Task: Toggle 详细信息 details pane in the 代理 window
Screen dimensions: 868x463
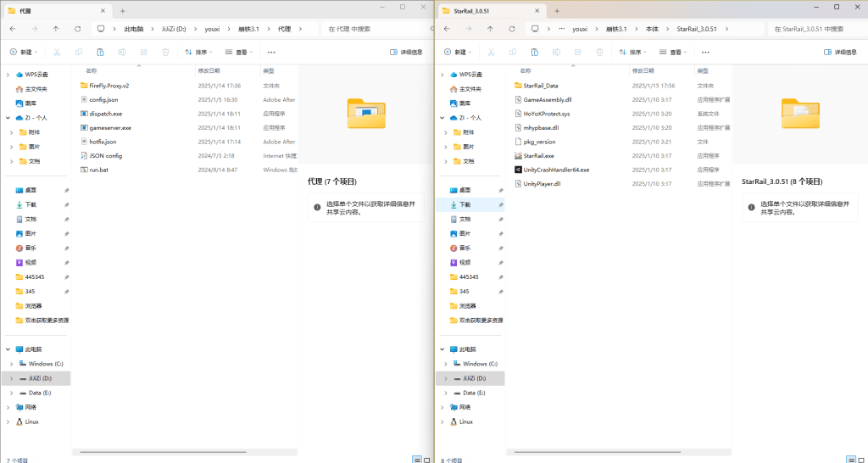Action: [406, 52]
